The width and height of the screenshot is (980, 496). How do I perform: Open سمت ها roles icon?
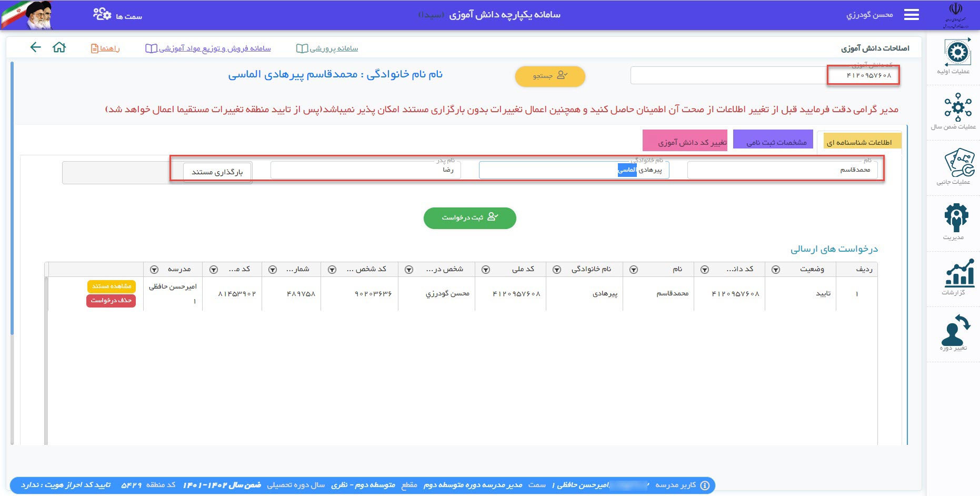103,14
